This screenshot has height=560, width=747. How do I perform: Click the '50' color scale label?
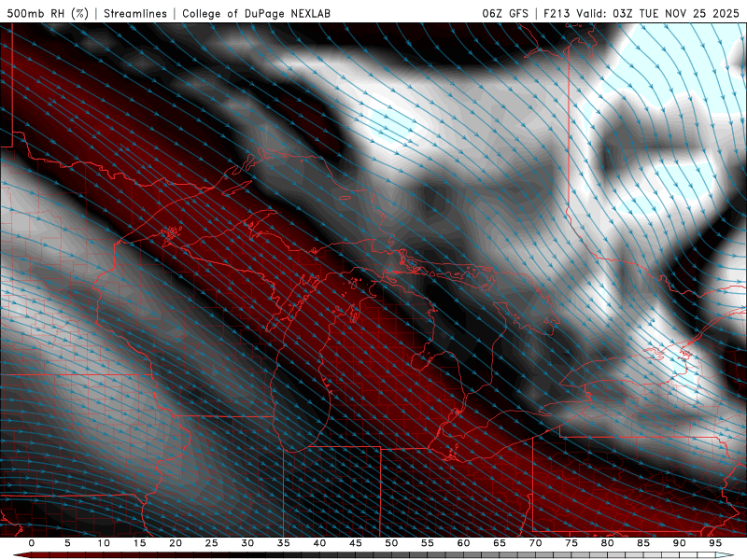coord(391,543)
